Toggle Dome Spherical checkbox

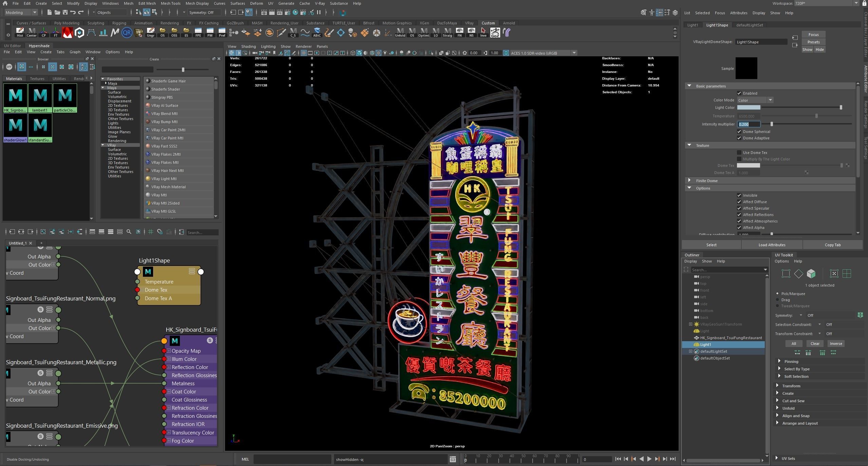pos(739,132)
